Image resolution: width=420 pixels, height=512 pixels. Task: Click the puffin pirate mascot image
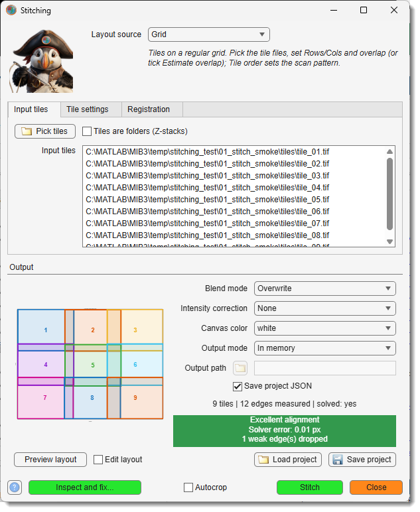pos(42,62)
